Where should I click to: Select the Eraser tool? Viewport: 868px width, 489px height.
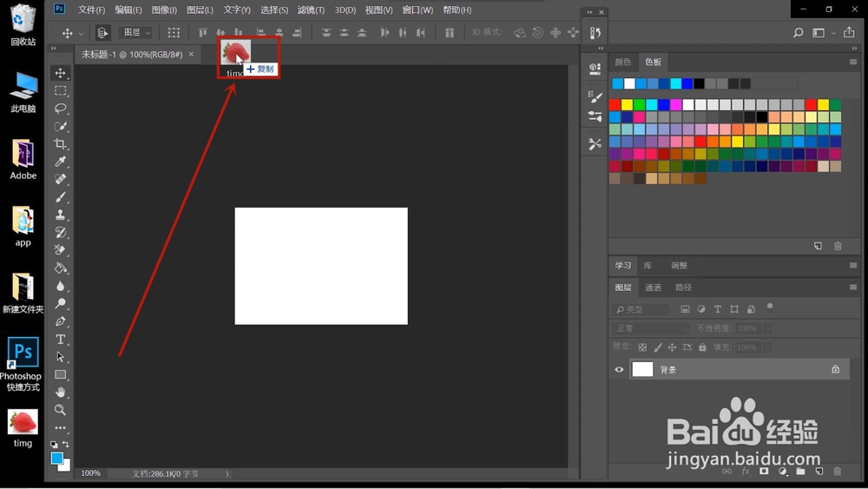pyautogui.click(x=61, y=250)
